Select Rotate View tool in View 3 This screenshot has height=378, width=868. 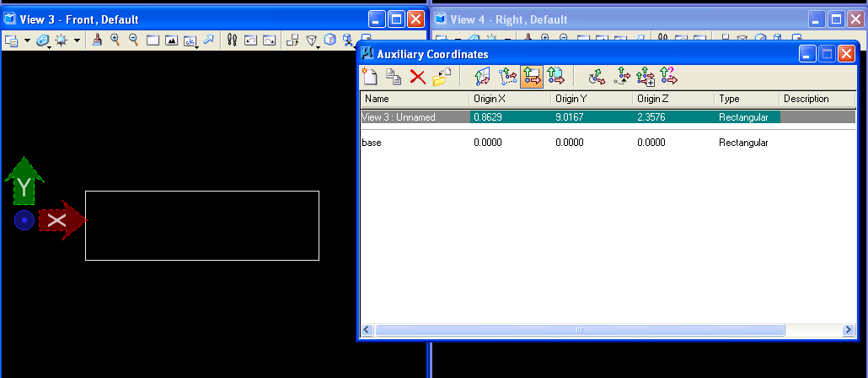(190, 40)
